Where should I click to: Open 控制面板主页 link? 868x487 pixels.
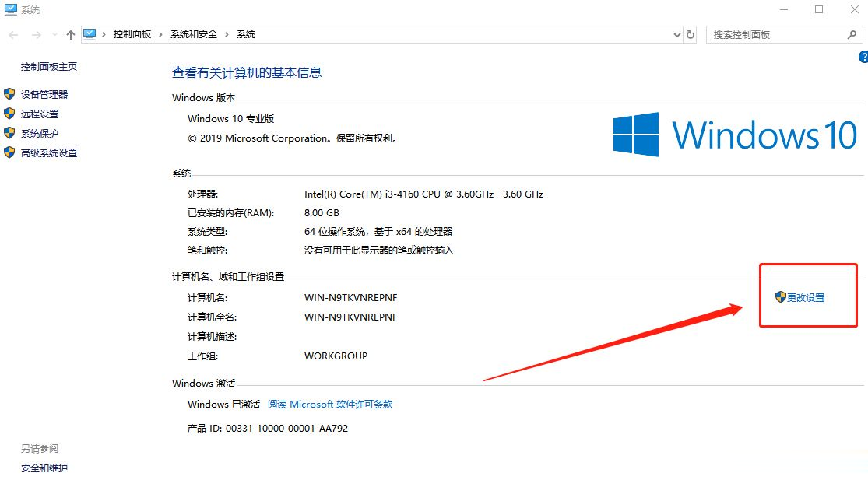click(49, 66)
